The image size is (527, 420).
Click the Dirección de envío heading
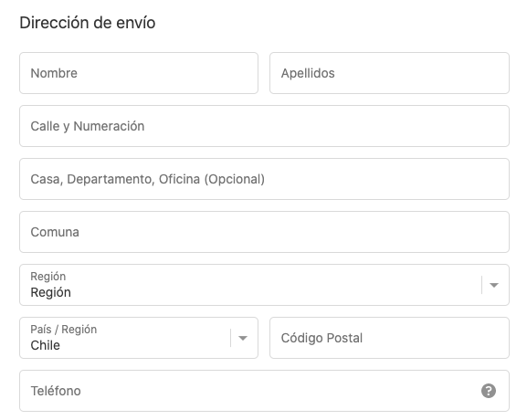pos(88,23)
